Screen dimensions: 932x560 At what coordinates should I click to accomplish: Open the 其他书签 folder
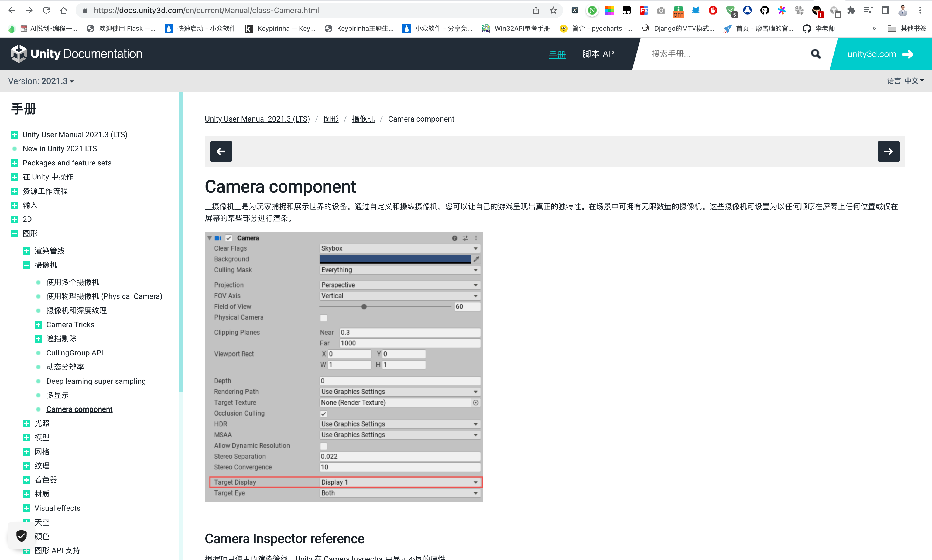pos(907,28)
